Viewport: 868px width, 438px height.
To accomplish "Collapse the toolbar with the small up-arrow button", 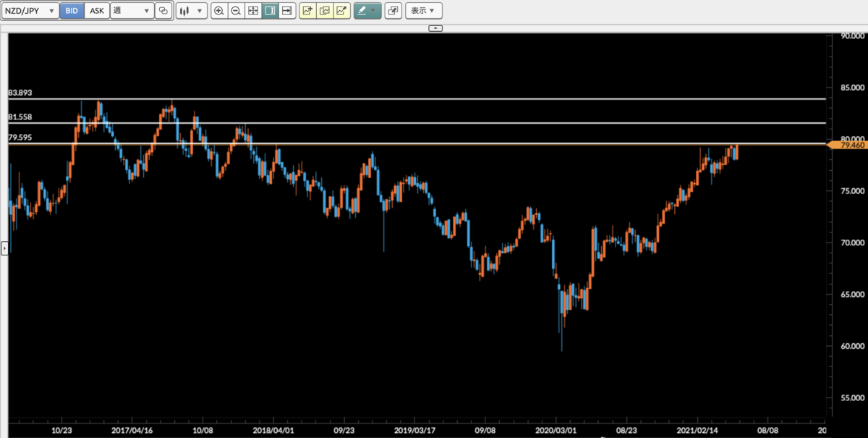I will point(435,28).
